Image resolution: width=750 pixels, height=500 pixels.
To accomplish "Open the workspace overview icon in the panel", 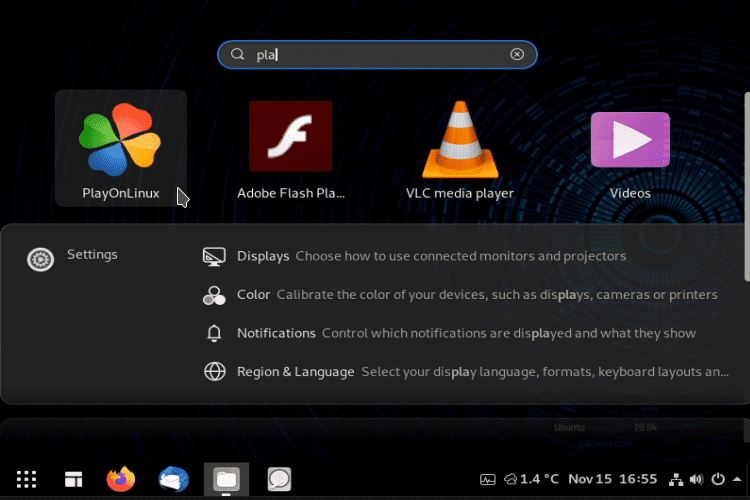I will (x=73, y=479).
